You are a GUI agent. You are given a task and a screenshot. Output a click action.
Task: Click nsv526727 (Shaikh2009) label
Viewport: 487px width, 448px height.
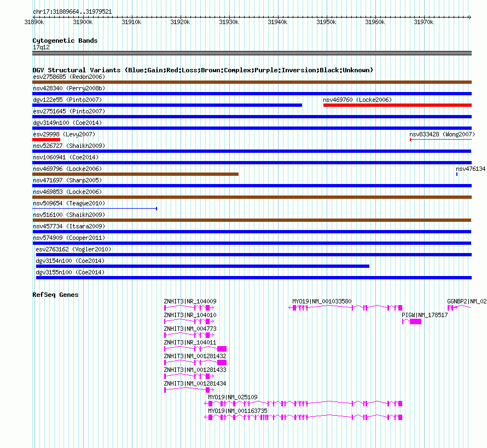pyautogui.click(x=69, y=146)
